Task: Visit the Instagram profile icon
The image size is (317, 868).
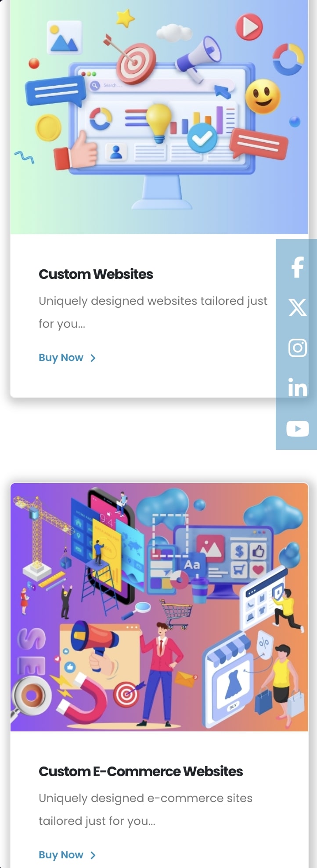Action: pyautogui.click(x=297, y=348)
